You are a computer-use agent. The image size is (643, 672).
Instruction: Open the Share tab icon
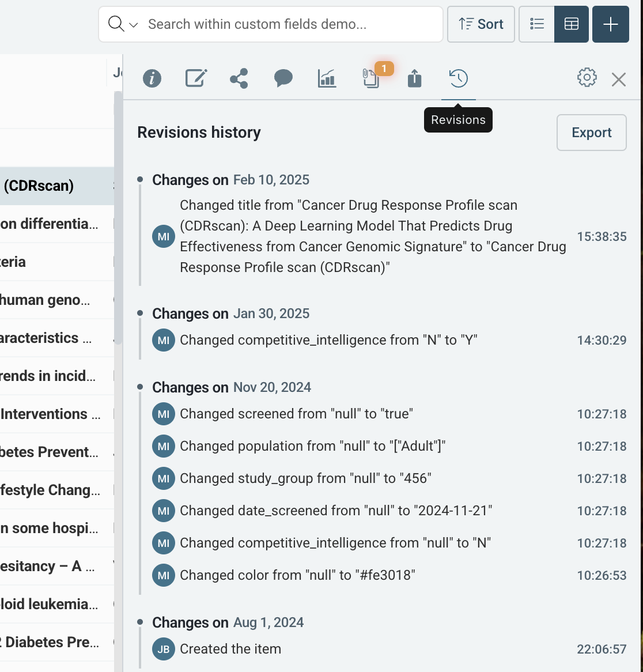click(x=239, y=78)
